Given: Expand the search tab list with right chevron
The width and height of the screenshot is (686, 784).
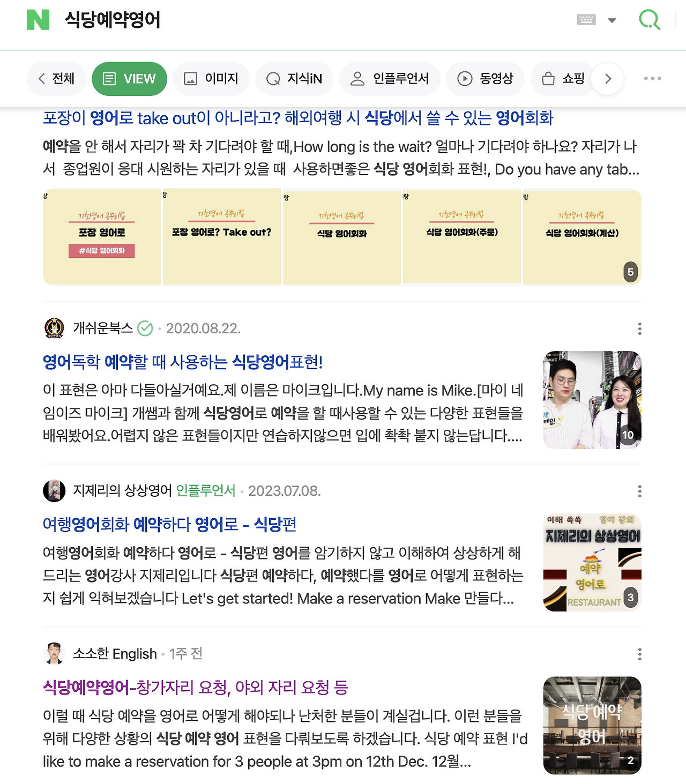Looking at the screenshot, I should pos(608,78).
